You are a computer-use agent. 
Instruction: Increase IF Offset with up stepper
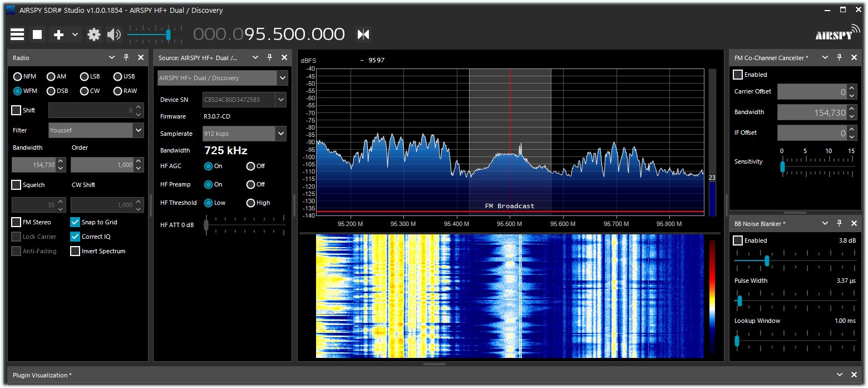(x=852, y=129)
